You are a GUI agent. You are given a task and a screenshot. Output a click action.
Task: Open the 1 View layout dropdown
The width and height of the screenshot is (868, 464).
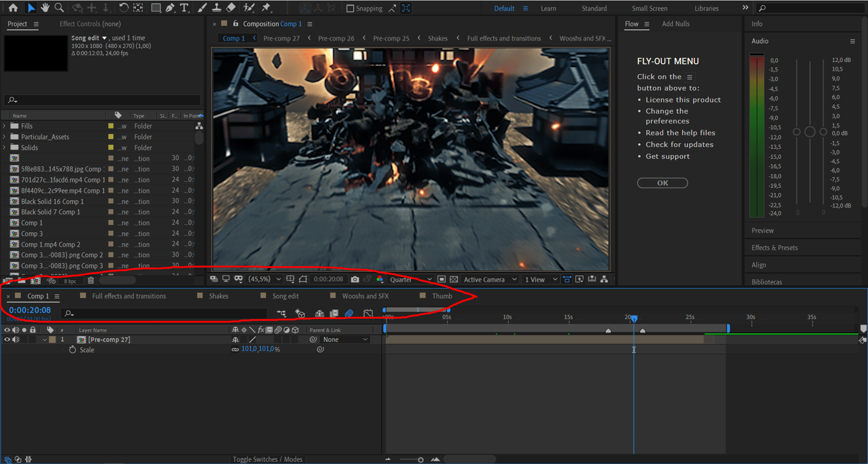click(540, 279)
